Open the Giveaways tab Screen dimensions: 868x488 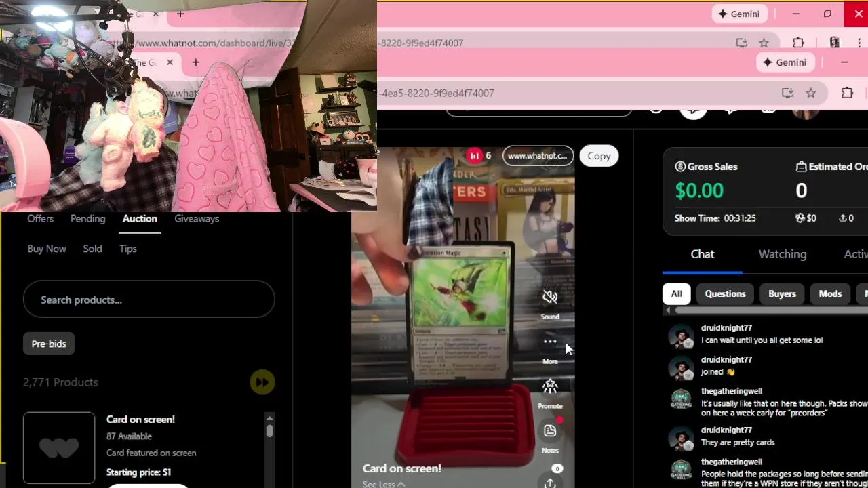pos(197,218)
